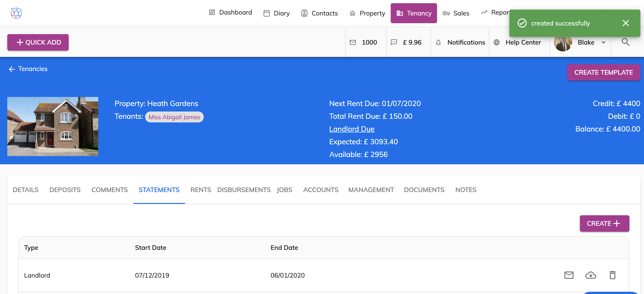
Task: Email the Landlord statement via envelope icon
Action: pyautogui.click(x=569, y=275)
